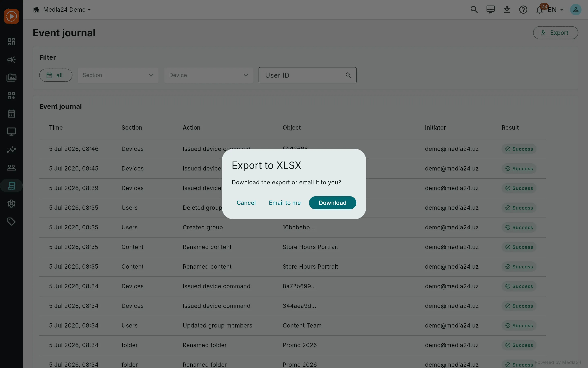The image size is (588, 368).
Task: Open the media library images icon
Action: (x=11, y=78)
